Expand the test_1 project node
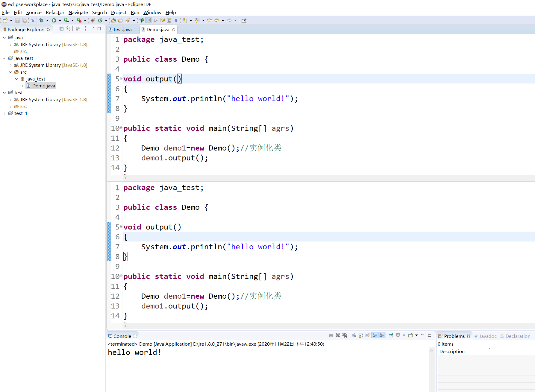Viewport: 535px width, 392px height. coord(4,113)
